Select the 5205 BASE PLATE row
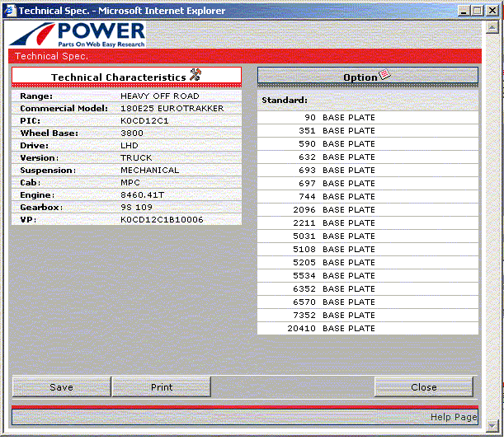Viewport: 504px width, 440px height. coord(368,262)
